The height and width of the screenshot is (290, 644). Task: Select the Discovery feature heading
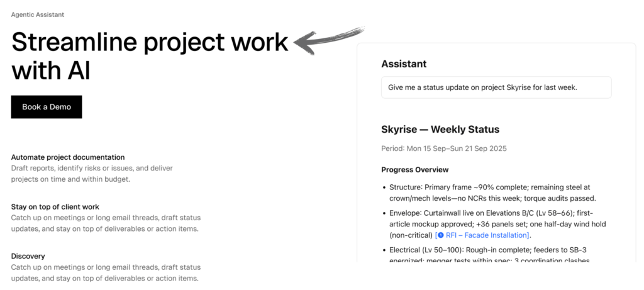[28, 256]
